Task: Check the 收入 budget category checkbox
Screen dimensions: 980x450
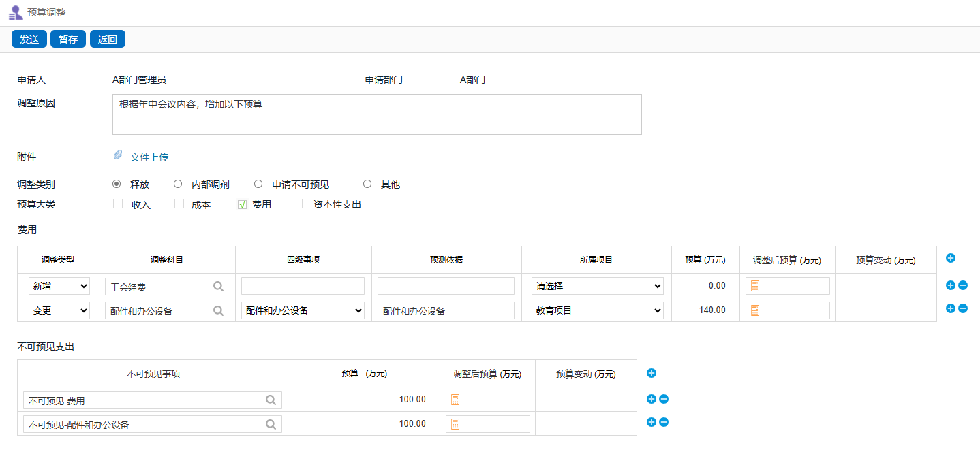Action: pyautogui.click(x=118, y=204)
